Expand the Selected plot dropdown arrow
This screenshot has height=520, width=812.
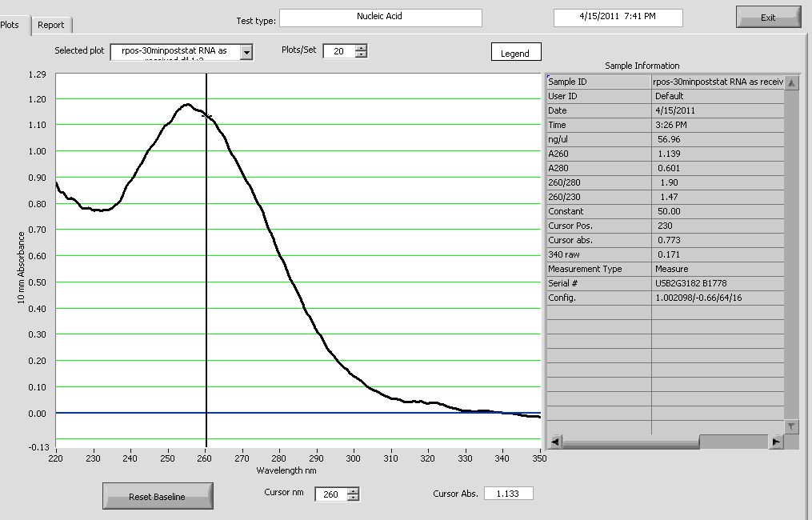[246, 52]
